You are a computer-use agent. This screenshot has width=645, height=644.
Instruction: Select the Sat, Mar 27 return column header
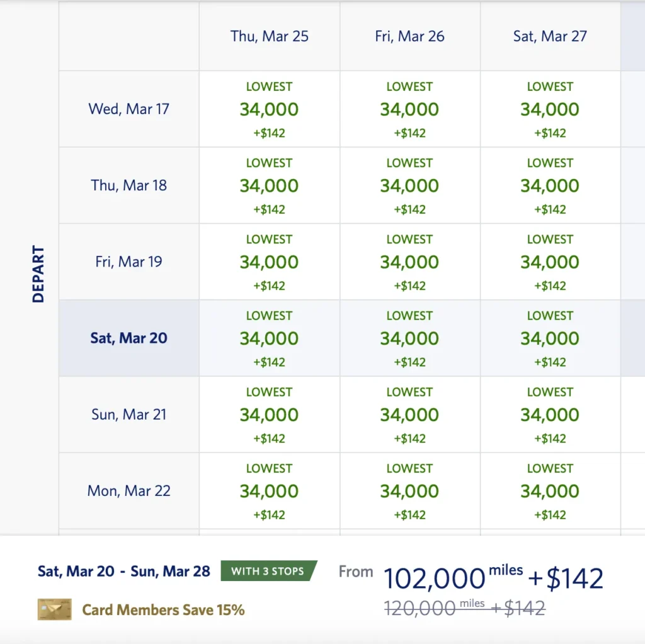tap(550, 36)
